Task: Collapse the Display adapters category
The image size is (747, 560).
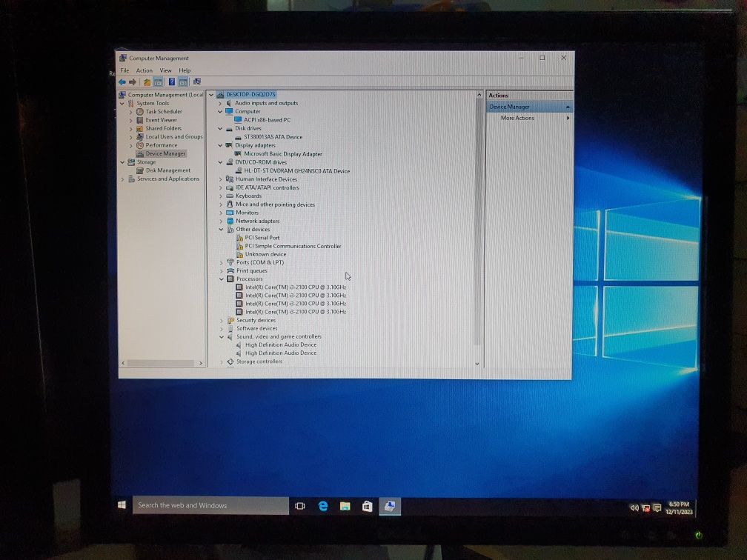Action: point(220,145)
